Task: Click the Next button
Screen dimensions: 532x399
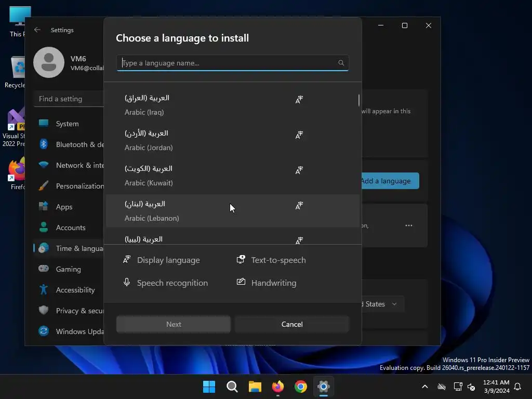Action: [174, 324]
